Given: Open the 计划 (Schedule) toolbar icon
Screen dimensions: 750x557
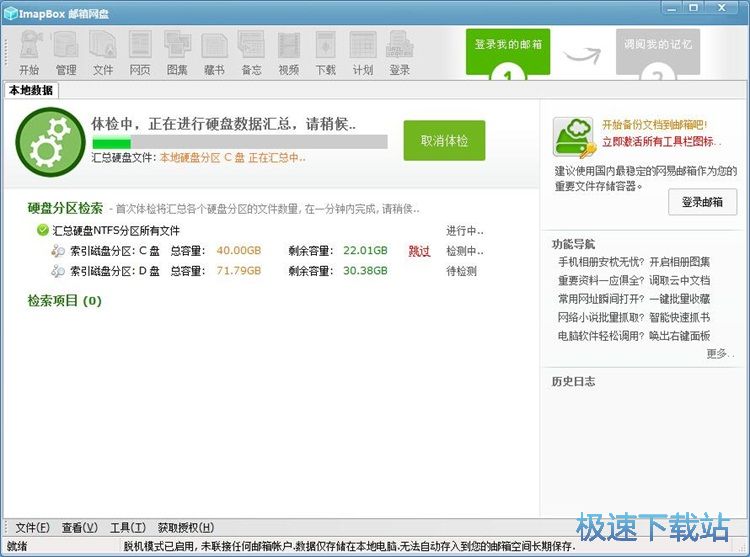Looking at the screenshot, I should [x=362, y=52].
